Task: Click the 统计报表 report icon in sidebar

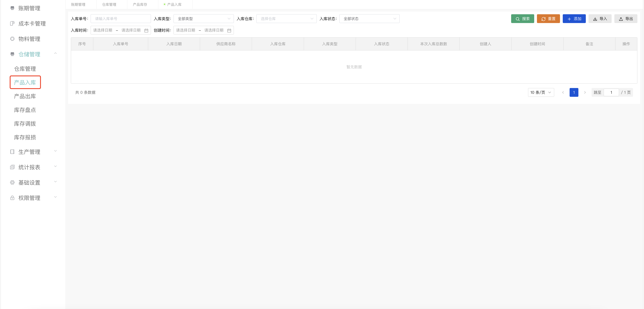Action: [12, 167]
